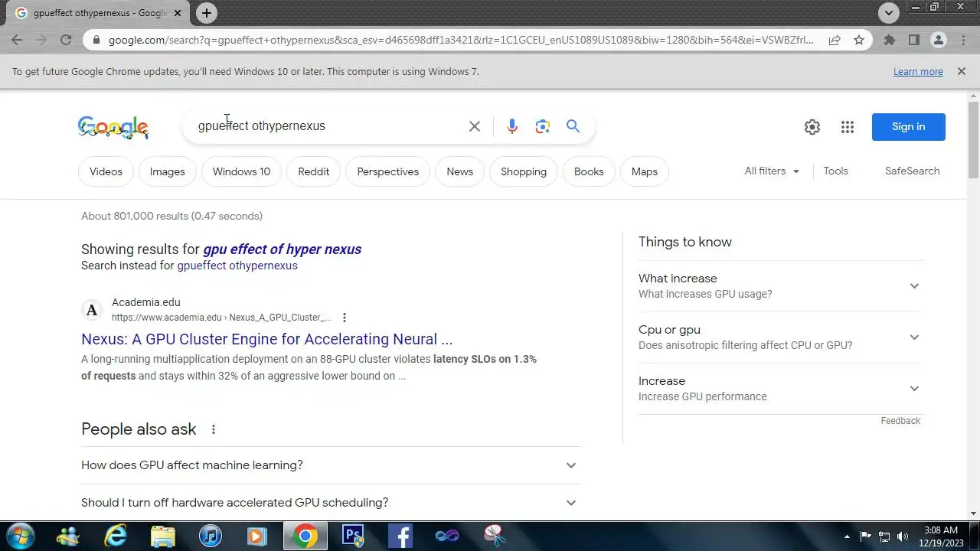The width and height of the screenshot is (980, 551).
Task: Launch Internet Explorer from taskbar
Action: pyautogui.click(x=116, y=536)
